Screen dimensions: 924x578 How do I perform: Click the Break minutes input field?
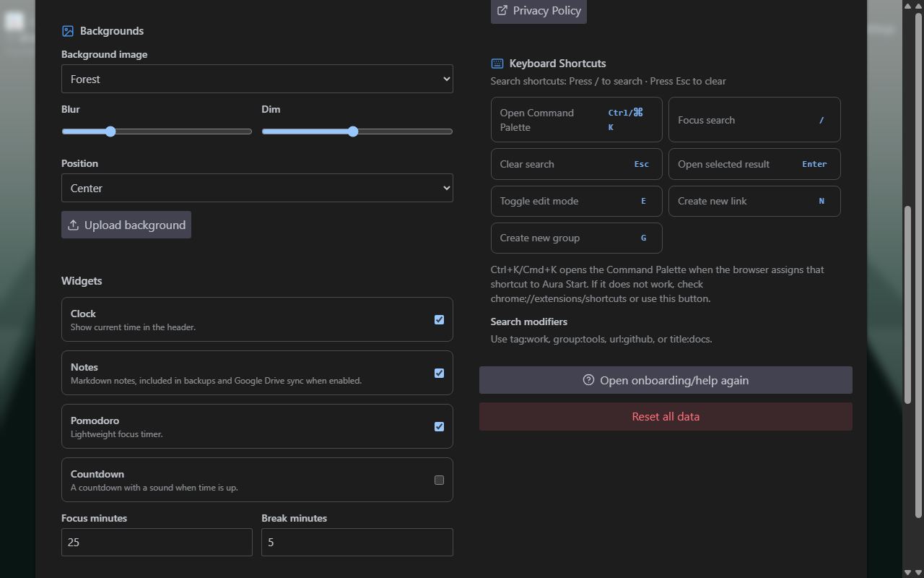[x=357, y=542]
